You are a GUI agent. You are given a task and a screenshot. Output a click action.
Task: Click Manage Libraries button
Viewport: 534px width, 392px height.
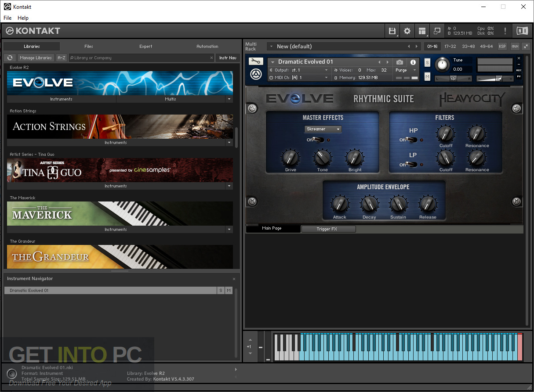(x=36, y=58)
